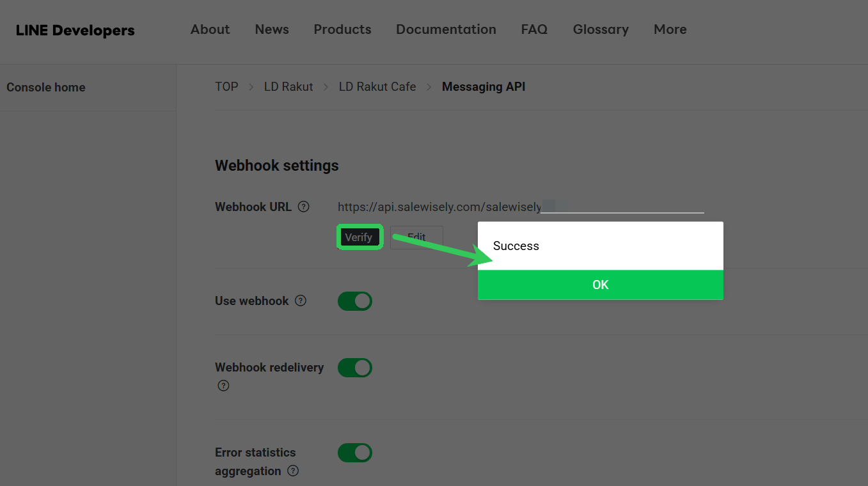
Task: Click Messaging API breadcrumb item
Action: (x=484, y=86)
